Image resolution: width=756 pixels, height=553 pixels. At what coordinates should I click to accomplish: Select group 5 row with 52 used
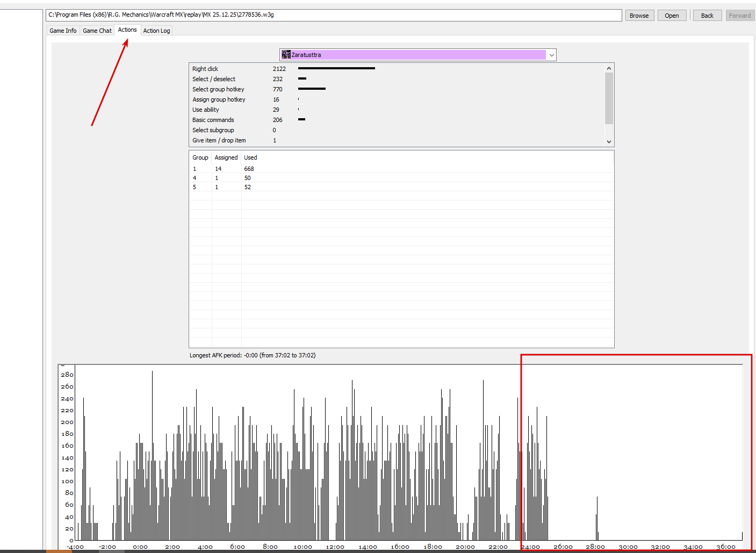click(401, 187)
